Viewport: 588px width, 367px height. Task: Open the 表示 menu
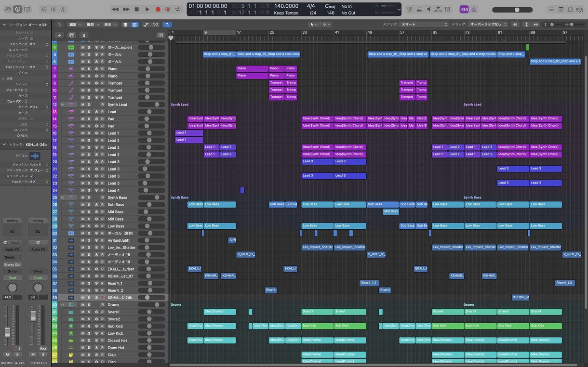109,25
